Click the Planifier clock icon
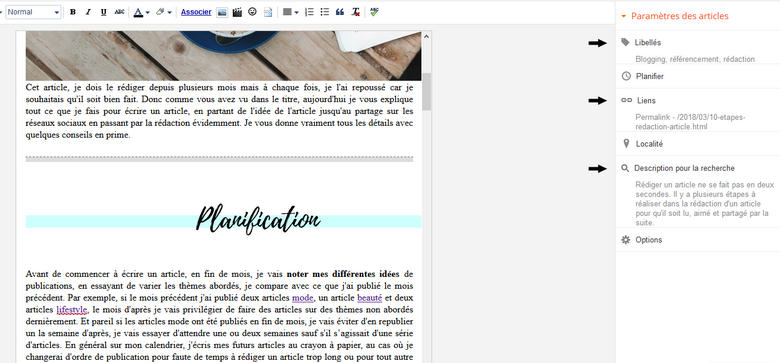Image resolution: width=780 pixels, height=363 pixels. (x=626, y=77)
